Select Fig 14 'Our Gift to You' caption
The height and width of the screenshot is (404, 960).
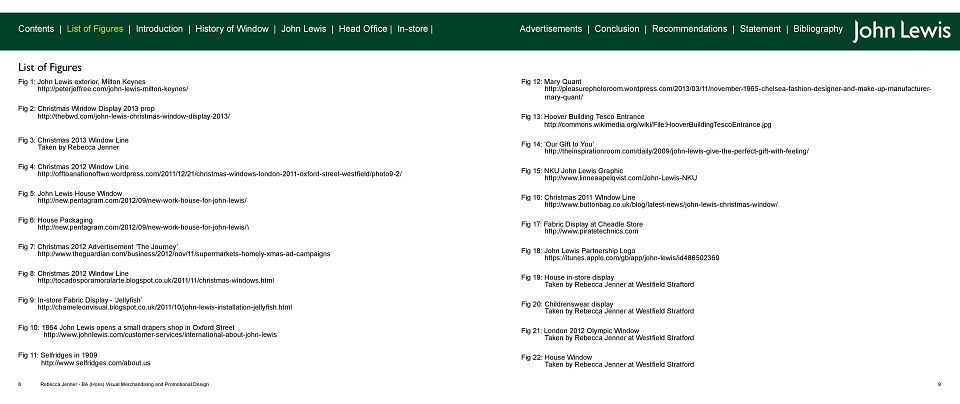click(558, 144)
